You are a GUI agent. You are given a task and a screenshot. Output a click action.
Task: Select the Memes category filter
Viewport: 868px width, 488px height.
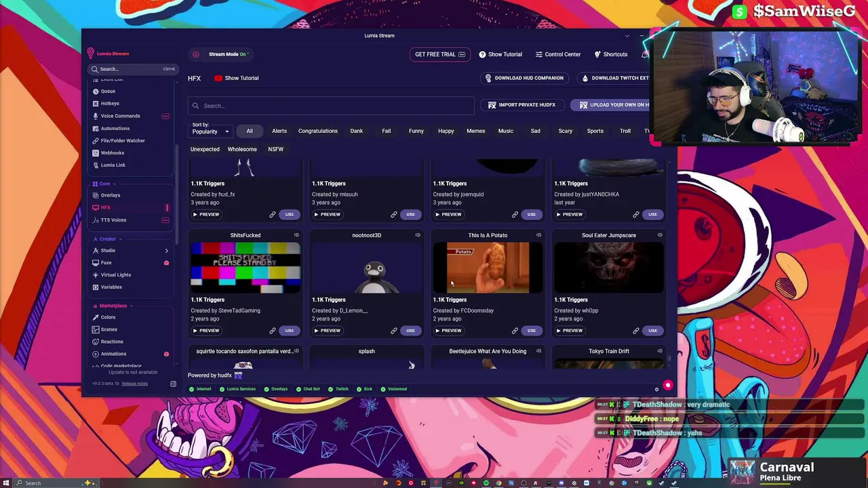click(475, 131)
